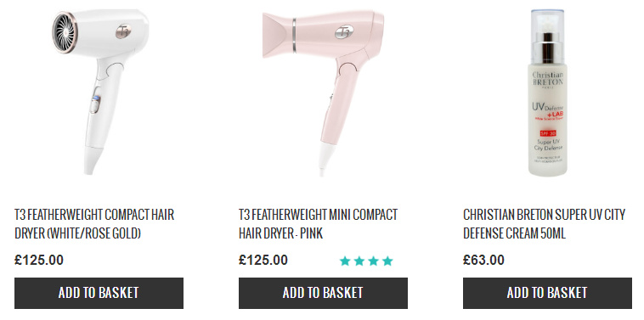The width and height of the screenshot is (644, 320).
Task: Open T3 Featherweight Mini Compact Pink title link
Action: [x=319, y=224]
